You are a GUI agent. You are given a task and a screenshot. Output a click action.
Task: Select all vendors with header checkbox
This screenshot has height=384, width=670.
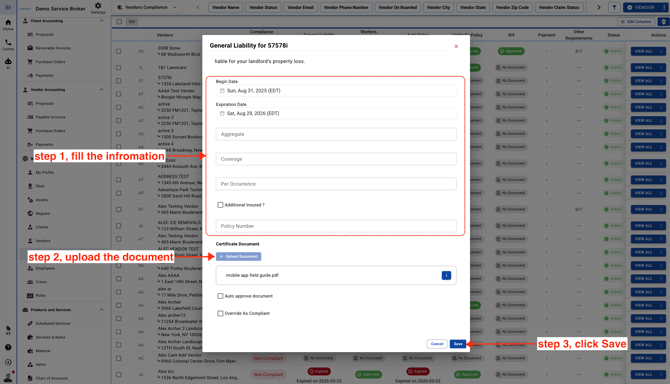tap(119, 22)
